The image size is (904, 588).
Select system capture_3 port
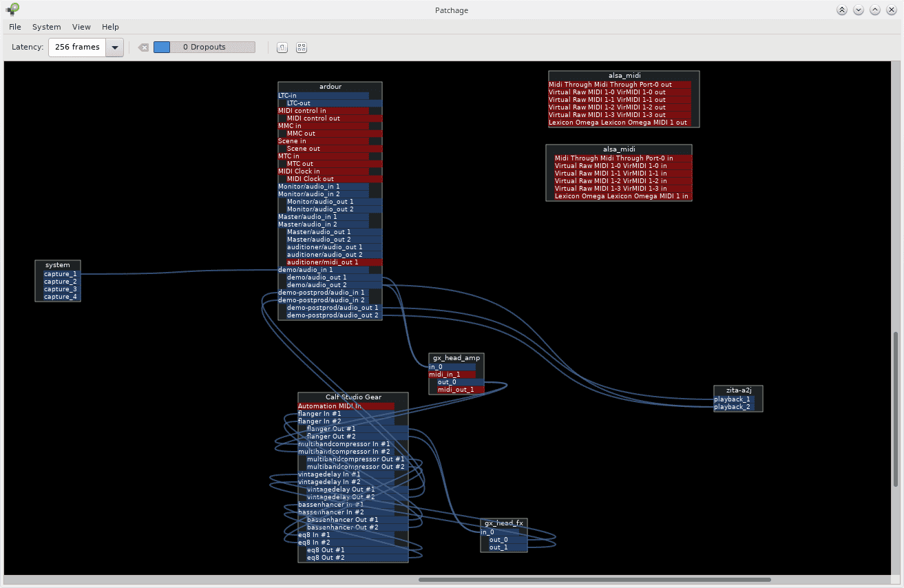coord(61,289)
